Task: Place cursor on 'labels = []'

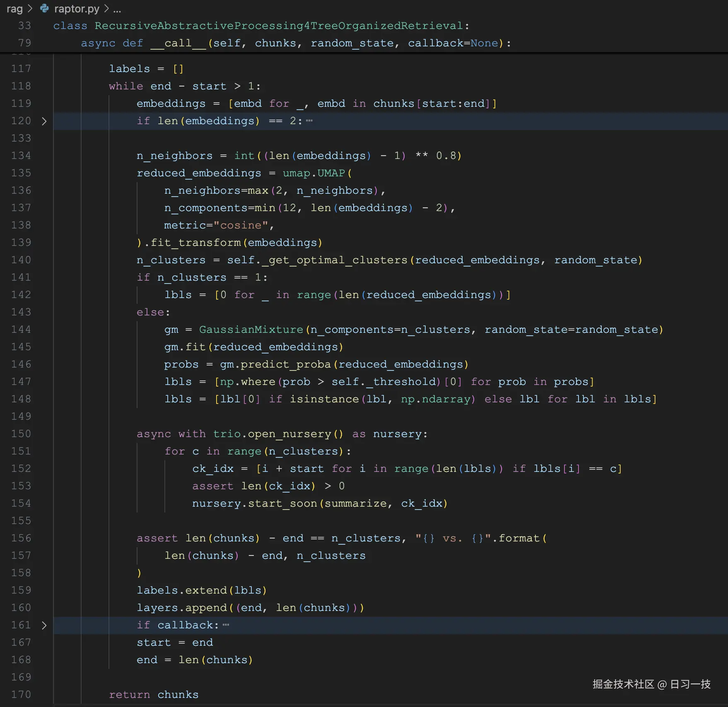Action: pyautogui.click(x=146, y=69)
